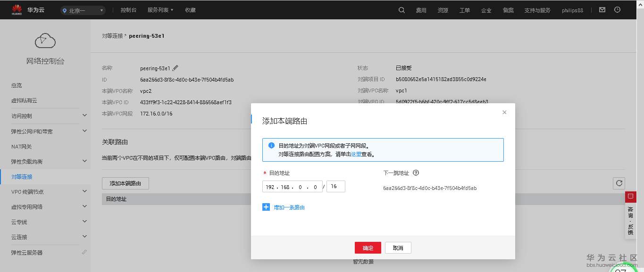Click pin icon next to 弹性云服务器
This screenshot has height=272, width=644.
click(x=84, y=252)
